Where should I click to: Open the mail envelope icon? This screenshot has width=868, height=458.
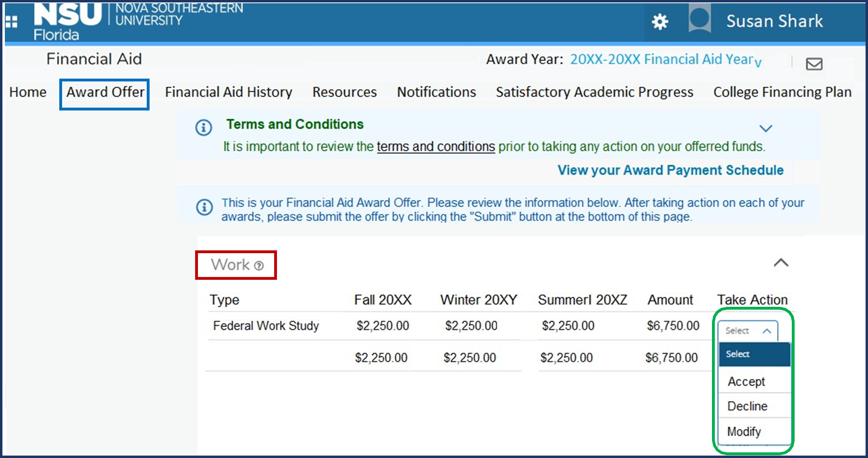(x=814, y=64)
